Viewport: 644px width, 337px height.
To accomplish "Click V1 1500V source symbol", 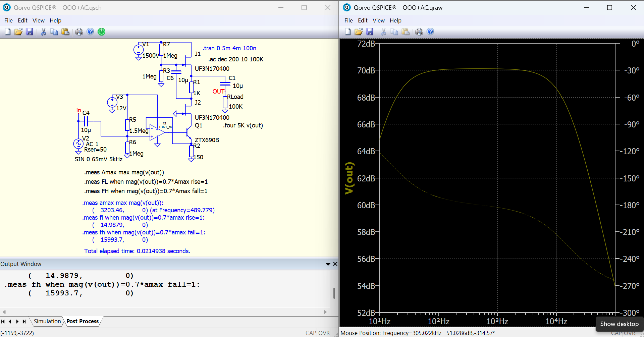I will click(x=139, y=50).
